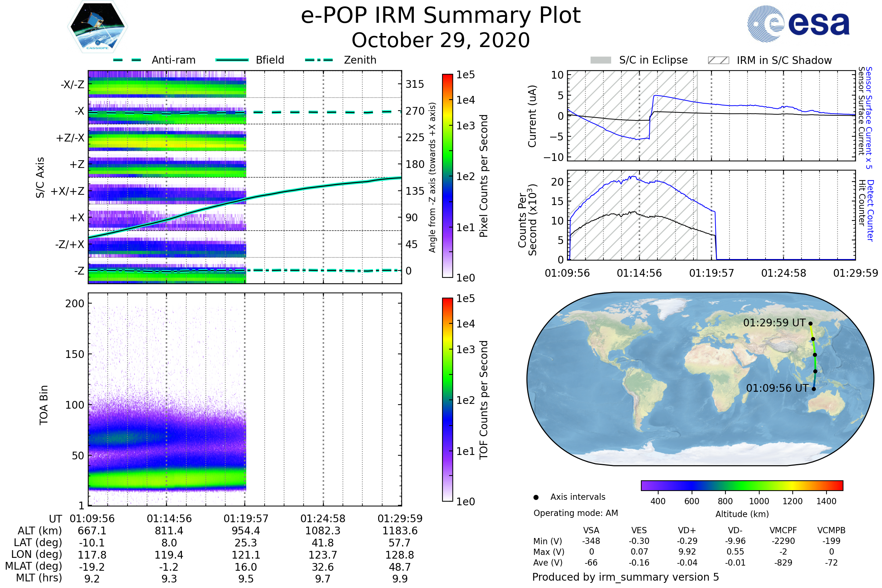
Task: Click the IRM in S/C Shadow hatched swatch
Action: point(718,60)
